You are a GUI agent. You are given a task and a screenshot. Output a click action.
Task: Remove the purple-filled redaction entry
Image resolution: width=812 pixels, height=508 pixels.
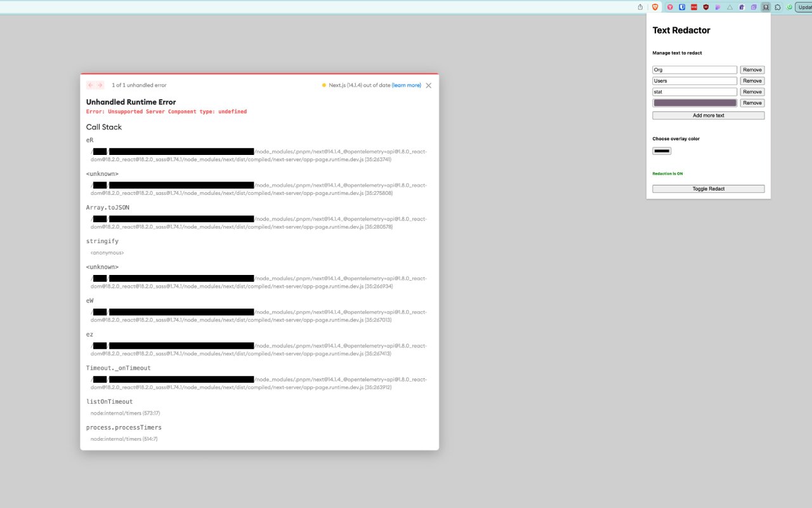click(x=752, y=103)
